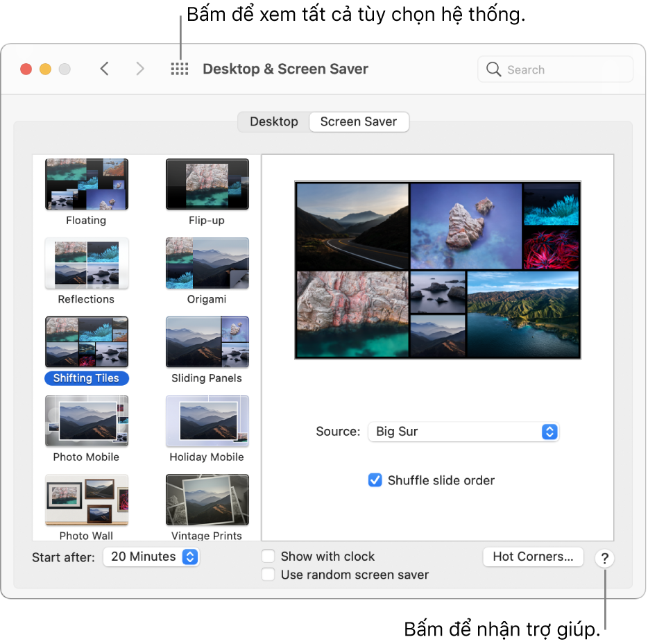
Task: Choose the Origami screen saver thumbnail
Action: (x=207, y=263)
